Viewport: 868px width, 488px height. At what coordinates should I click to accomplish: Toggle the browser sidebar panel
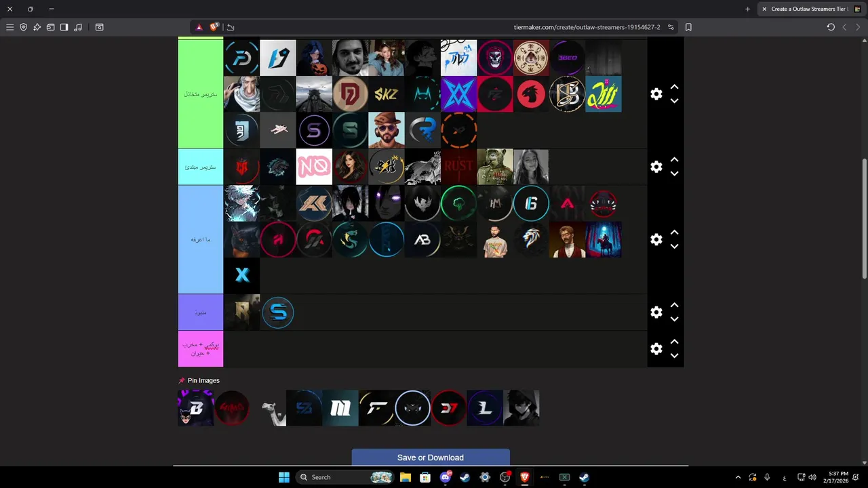(64, 27)
